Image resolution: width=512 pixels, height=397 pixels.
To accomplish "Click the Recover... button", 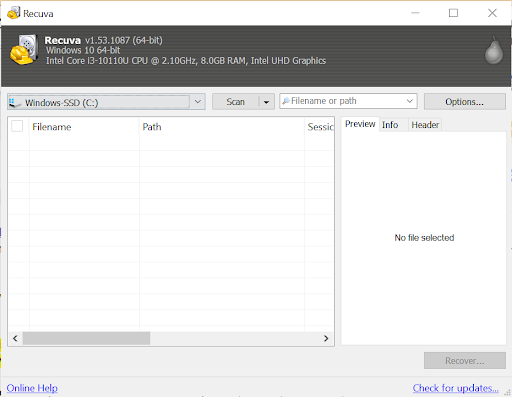I will click(465, 361).
